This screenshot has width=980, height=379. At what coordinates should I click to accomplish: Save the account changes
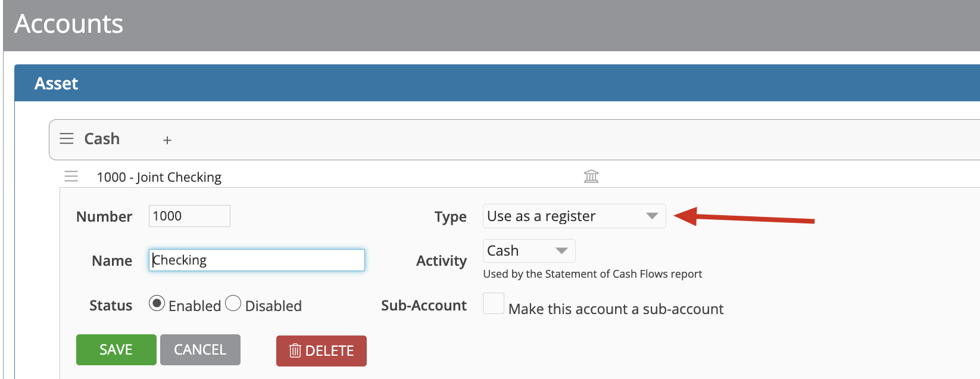pos(116,350)
